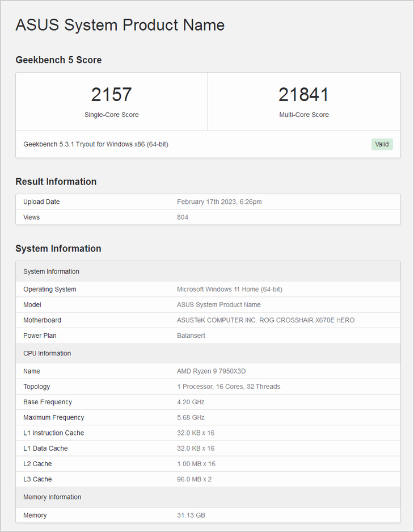Click the 'Motherboard' label
This screenshot has height=532, width=414.
(42, 320)
